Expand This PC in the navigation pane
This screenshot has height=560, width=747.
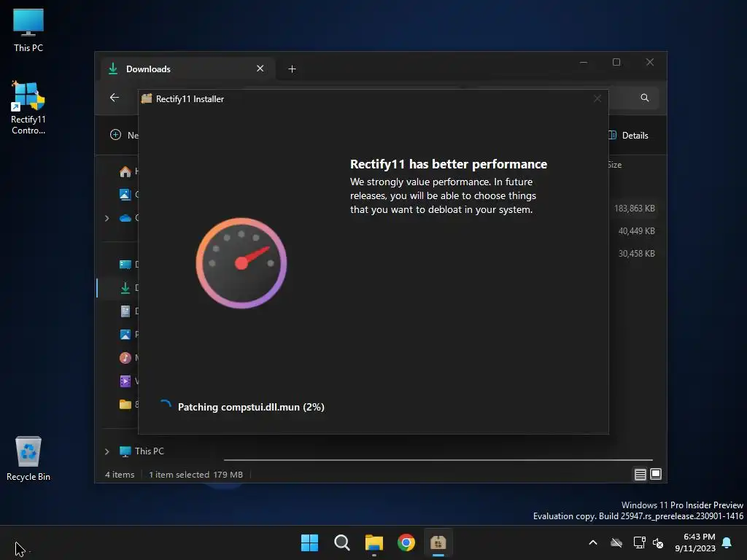pos(107,451)
